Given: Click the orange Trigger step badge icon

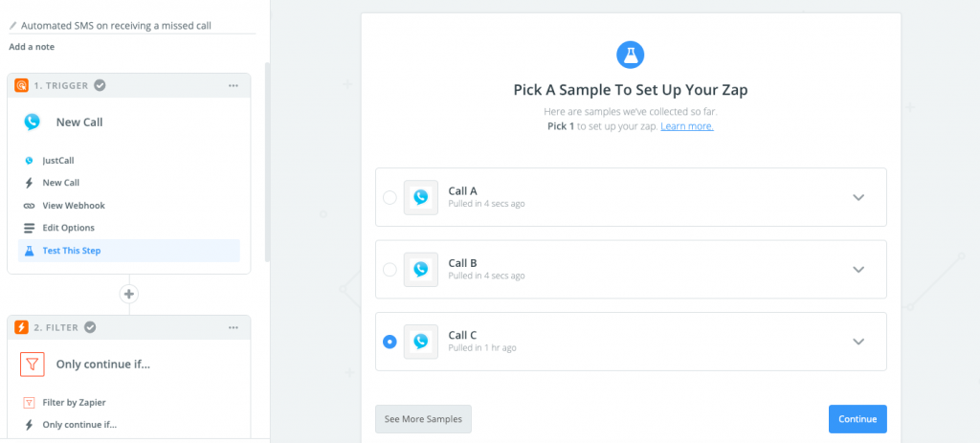Looking at the screenshot, I should pyautogui.click(x=22, y=85).
